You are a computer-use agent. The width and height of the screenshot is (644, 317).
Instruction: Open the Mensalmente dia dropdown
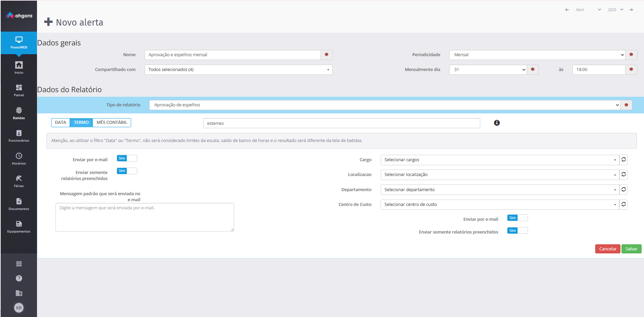click(488, 70)
